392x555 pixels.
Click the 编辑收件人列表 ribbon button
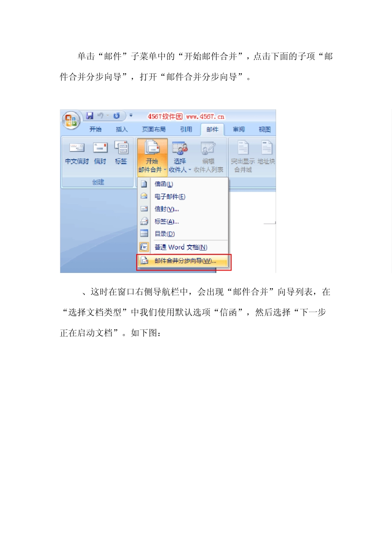coord(208,157)
